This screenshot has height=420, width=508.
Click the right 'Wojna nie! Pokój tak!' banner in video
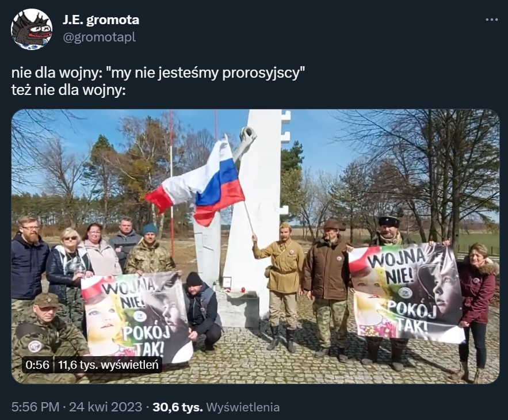click(x=406, y=293)
